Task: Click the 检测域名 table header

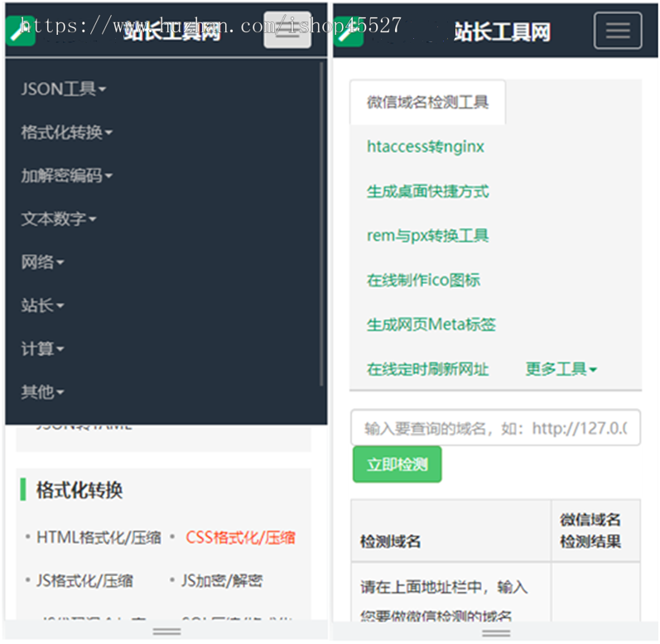Action: (450, 531)
